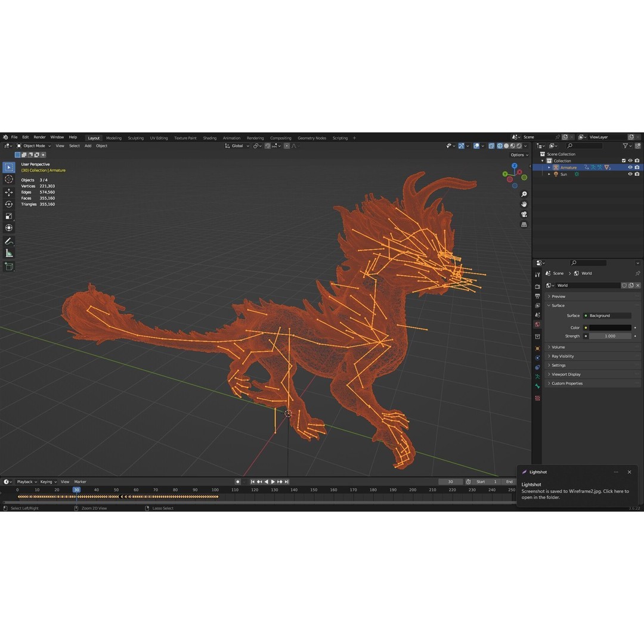Open the Armature Data properties tab
The image size is (644, 644).
tap(537, 377)
